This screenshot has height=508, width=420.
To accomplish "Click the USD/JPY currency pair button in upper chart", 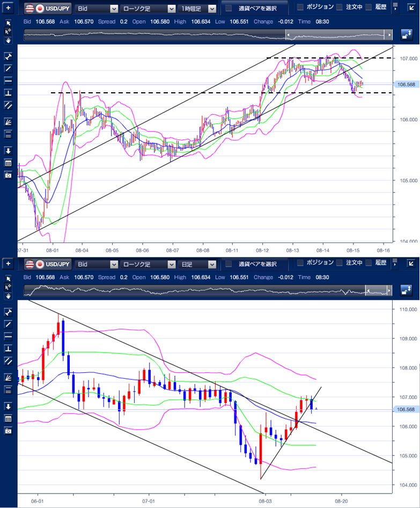I will point(47,9).
